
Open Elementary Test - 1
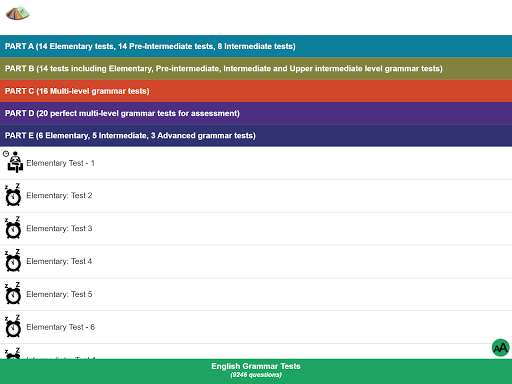[x=256, y=163]
